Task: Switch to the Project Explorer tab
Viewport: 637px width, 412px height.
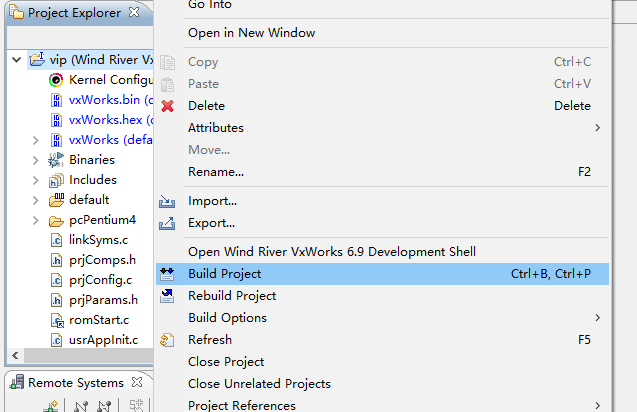Action: tap(74, 13)
